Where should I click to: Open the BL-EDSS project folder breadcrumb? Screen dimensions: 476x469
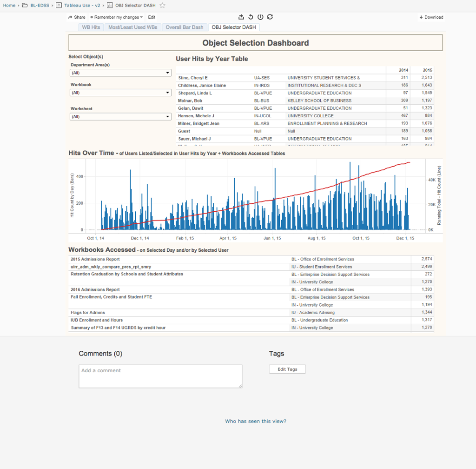tap(40, 6)
